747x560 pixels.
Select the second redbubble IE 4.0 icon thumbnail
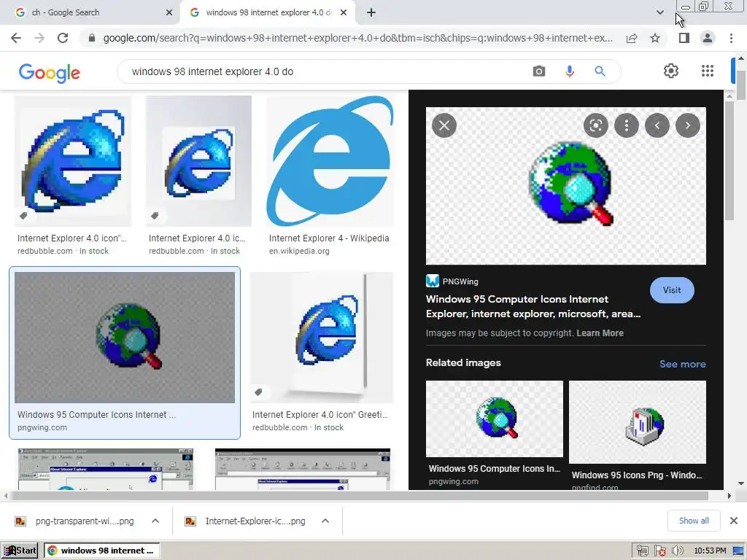[198, 161]
